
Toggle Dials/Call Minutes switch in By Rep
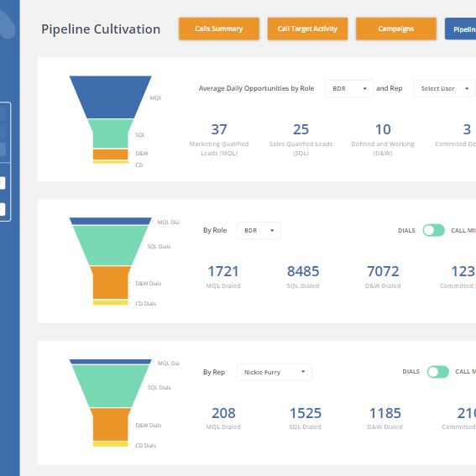[437, 372]
